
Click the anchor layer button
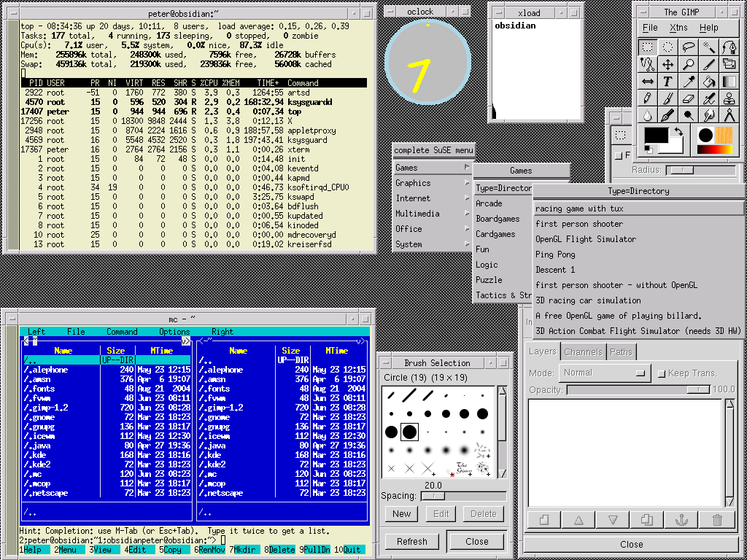click(682, 519)
